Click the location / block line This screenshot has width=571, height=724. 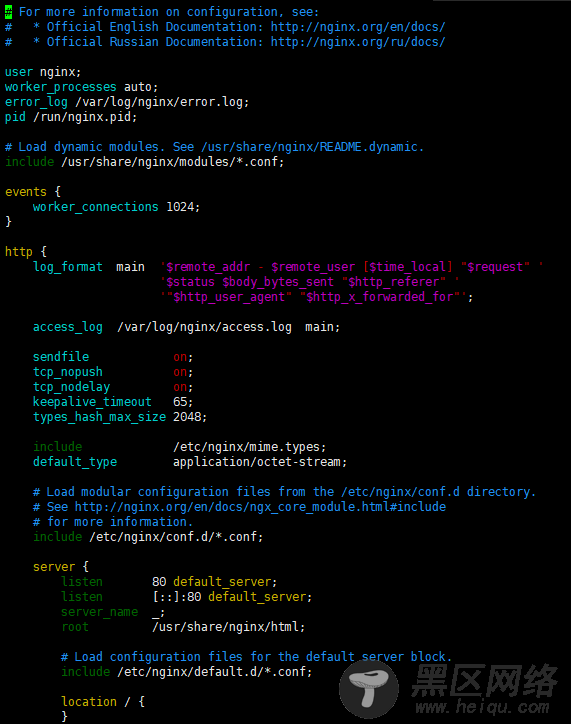tap(103, 702)
